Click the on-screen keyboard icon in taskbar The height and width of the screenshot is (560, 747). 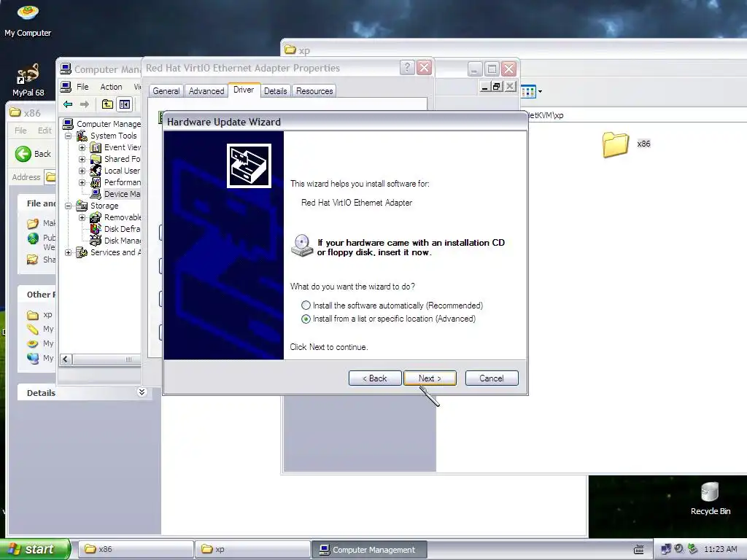pos(639,550)
